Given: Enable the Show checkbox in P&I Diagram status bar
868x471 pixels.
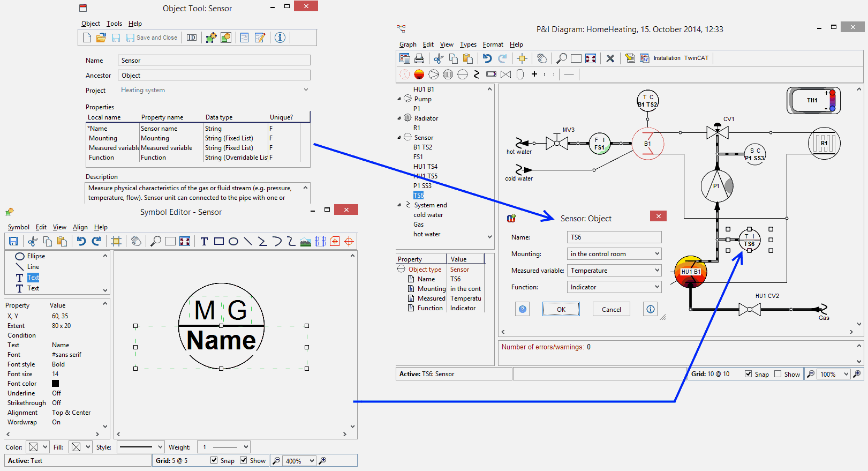Looking at the screenshot, I should pyautogui.click(x=778, y=374).
